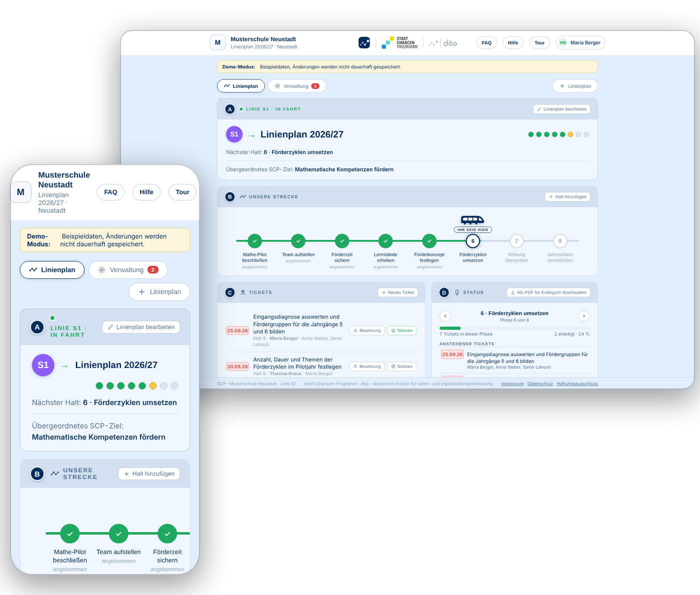The height and width of the screenshot is (595, 700).
Task: Select the Förderkonzept festlegen stop checkmark
Action: point(429,241)
